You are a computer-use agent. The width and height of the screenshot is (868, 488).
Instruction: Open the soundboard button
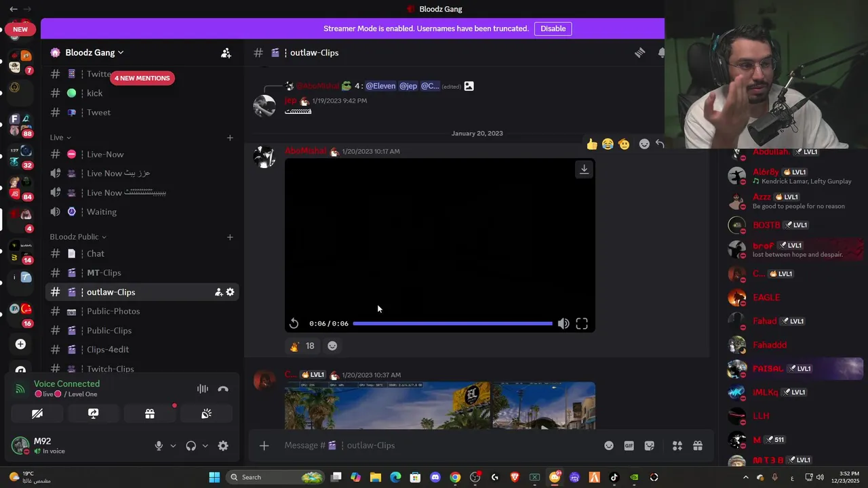206,413
